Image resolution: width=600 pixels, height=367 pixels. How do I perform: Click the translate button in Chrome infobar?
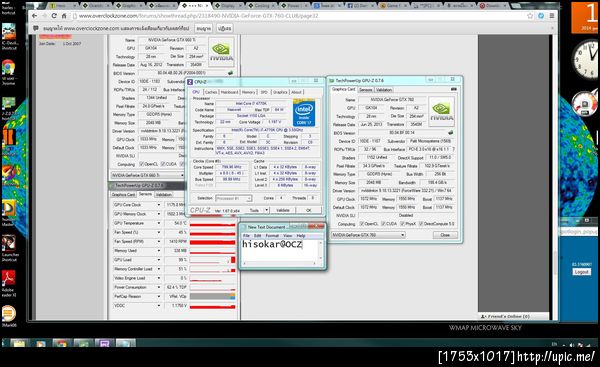pyautogui.click(x=204, y=28)
